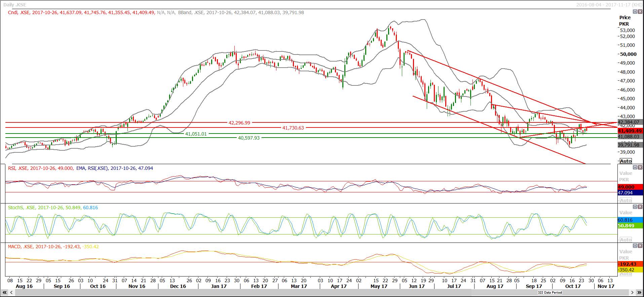Screen dimensions: 644x297
Task: Click the Daily .KSE chart title
Action: 15,5
